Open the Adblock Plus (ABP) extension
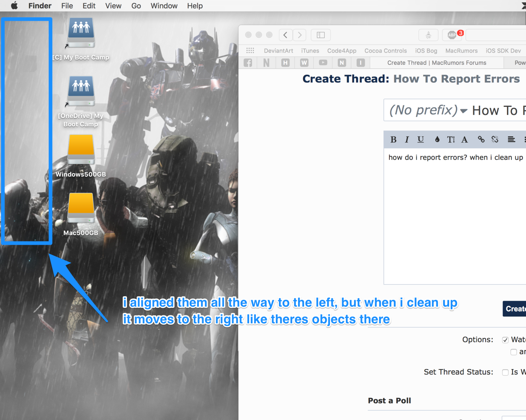526x420 pixels. pos(452,35)
